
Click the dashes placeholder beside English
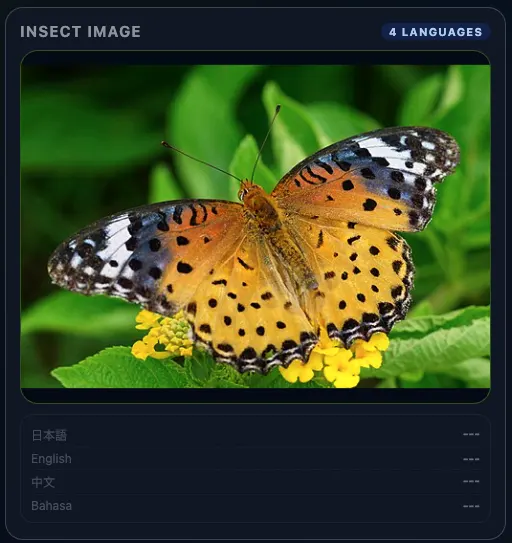tap(471, 459)
